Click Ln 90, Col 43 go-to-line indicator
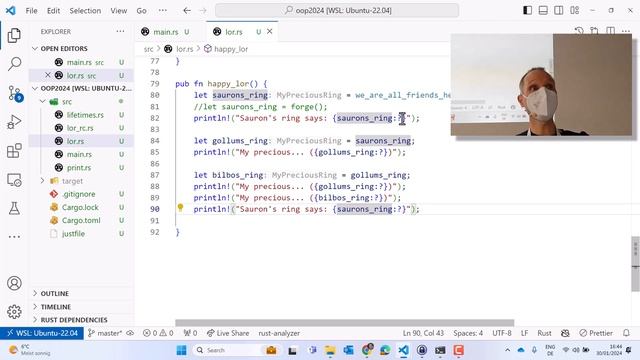The image size is (640, 360). click(423, 333)
